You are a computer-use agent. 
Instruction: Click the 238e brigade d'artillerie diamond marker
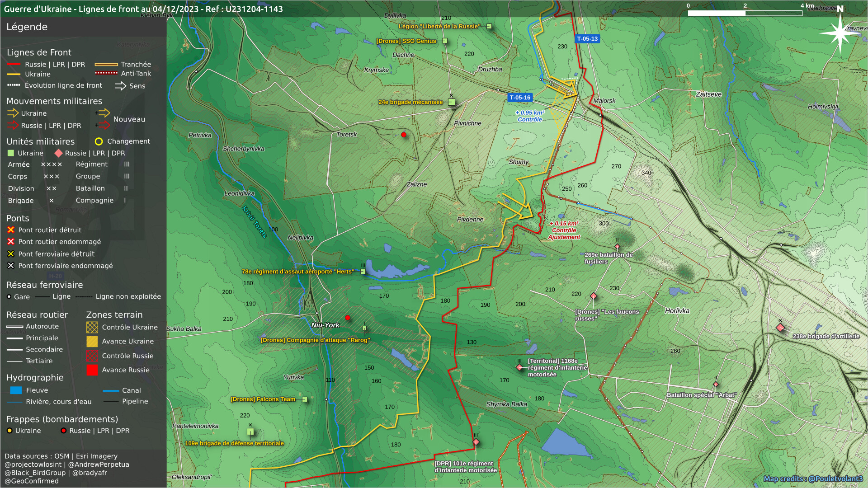point(780,328)
